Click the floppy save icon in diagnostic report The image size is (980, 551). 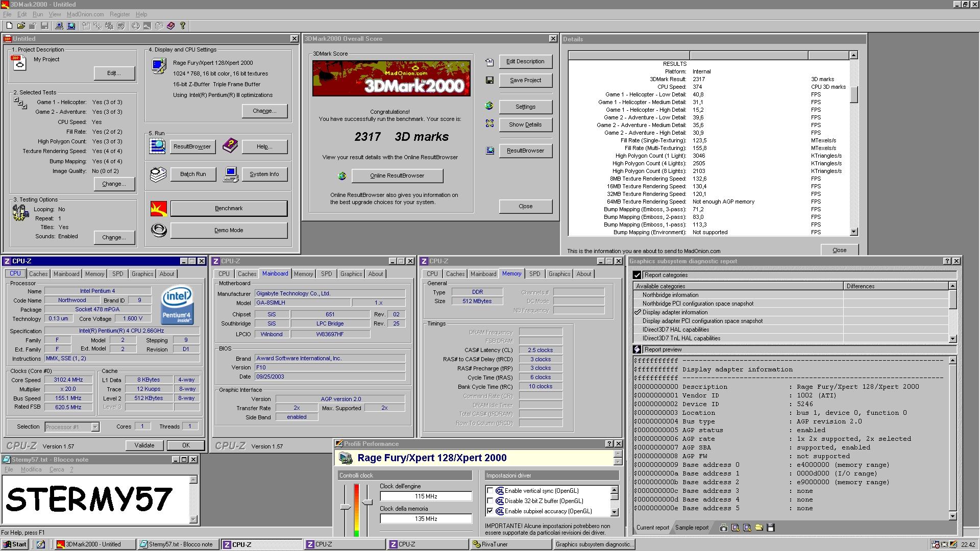(x=771, y=528)
